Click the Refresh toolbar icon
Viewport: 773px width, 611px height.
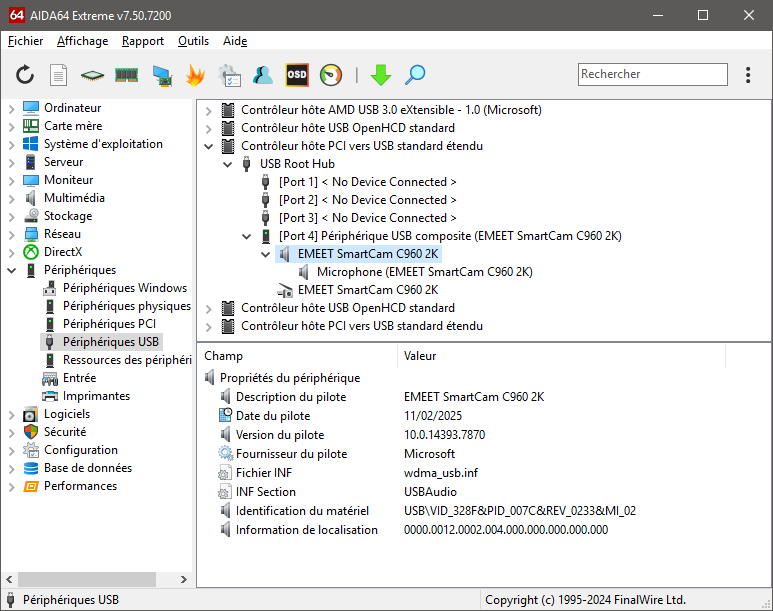(x=25, y=75)
